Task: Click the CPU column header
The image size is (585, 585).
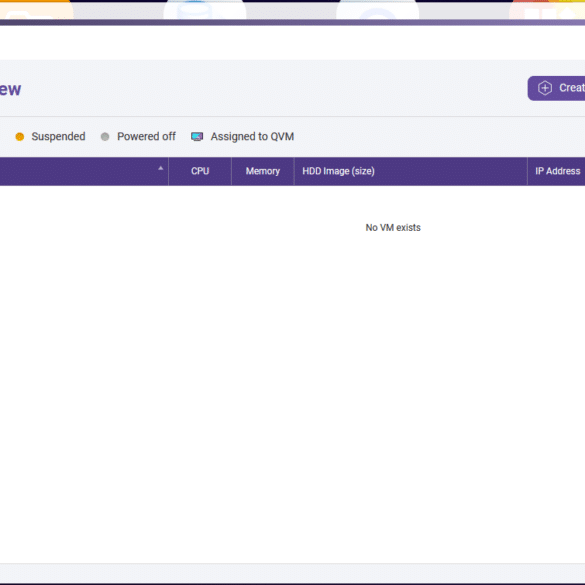Action: [x=200, y=171]
